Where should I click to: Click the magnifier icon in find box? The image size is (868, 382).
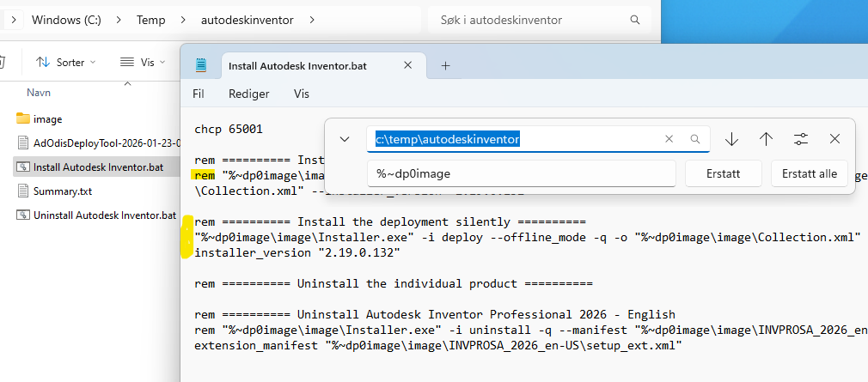[695, 139]
